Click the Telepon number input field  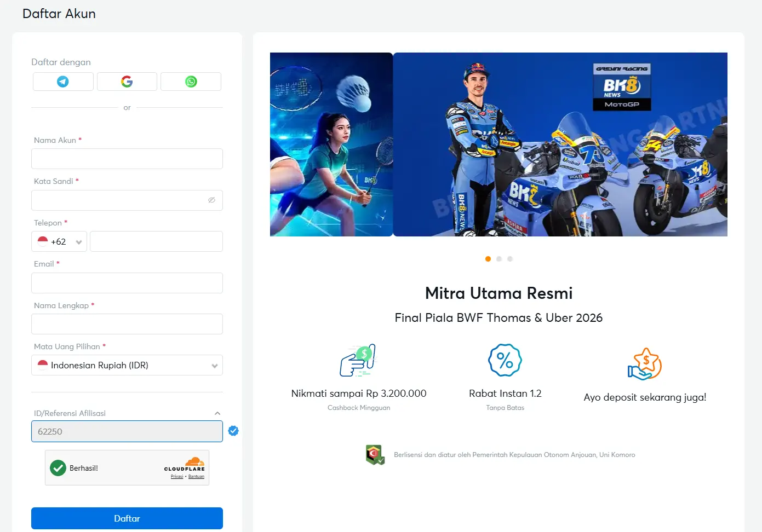pyautogui.click(x=156, y=241)
